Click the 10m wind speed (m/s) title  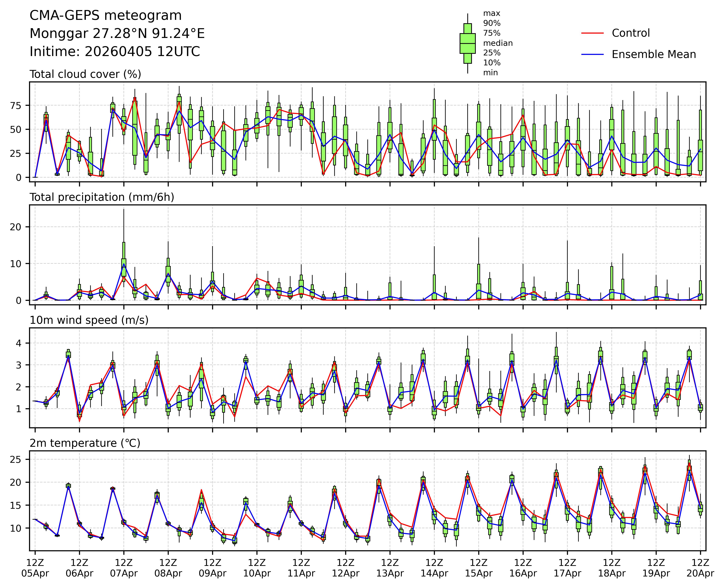click(x=89, y=320)
